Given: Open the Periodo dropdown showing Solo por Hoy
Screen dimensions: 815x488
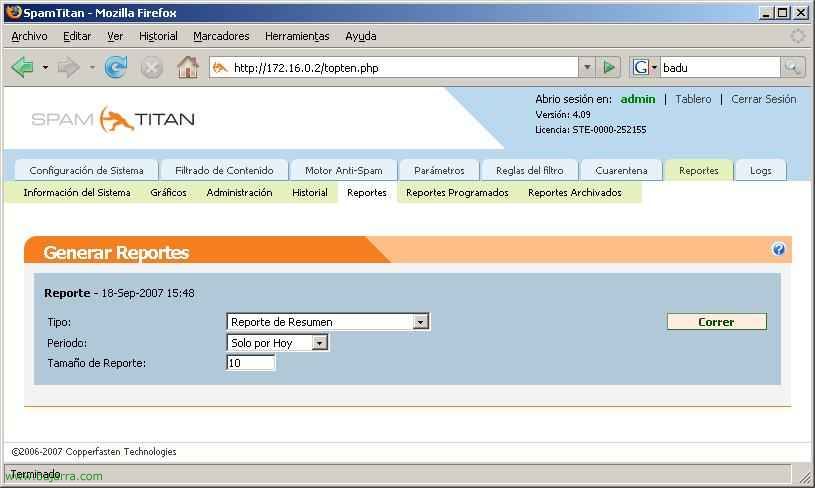Looking at the screenshot, I should (277, 342).
